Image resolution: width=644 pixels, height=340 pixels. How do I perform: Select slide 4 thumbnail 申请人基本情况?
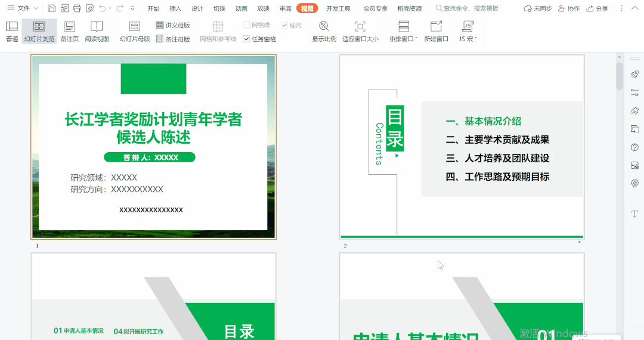462,296
